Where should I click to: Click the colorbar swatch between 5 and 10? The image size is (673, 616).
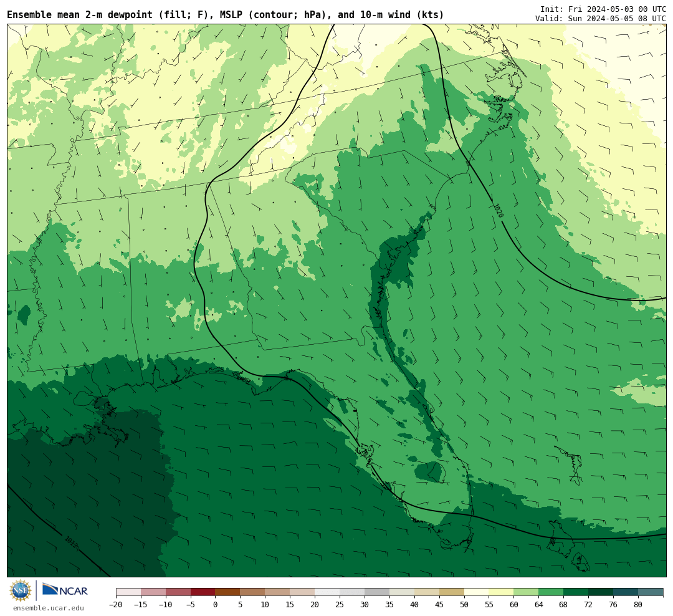pyautogui.click(x=253, y=592)
